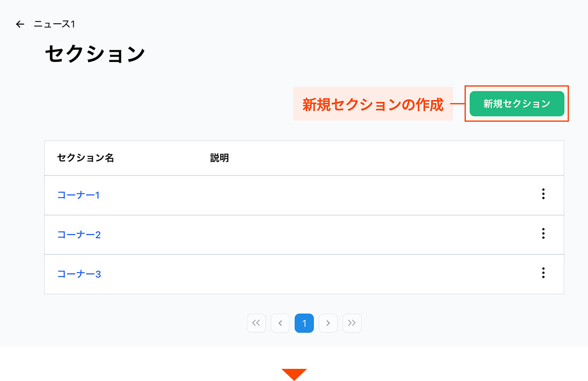Click the セクション page title
Screen dimensions: 588x381
coord(95,53)
